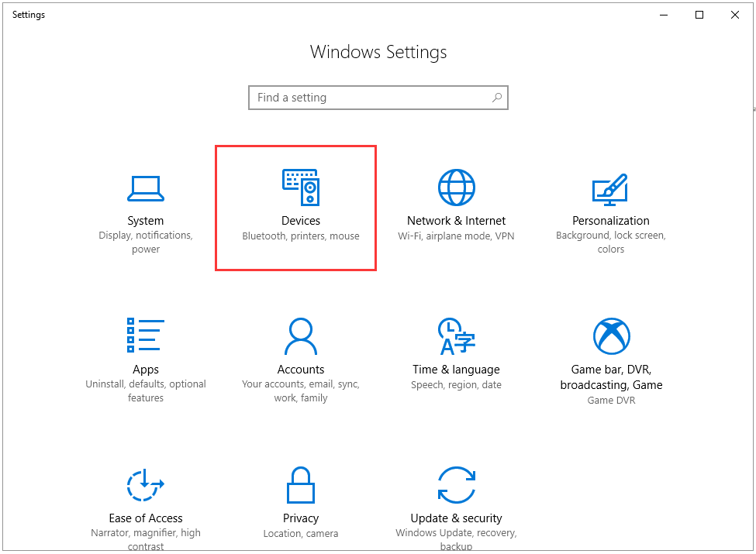Open the Ease of Access icon
Image resolution: width=756 pixels, height=554 pixels.
point(146,484)
